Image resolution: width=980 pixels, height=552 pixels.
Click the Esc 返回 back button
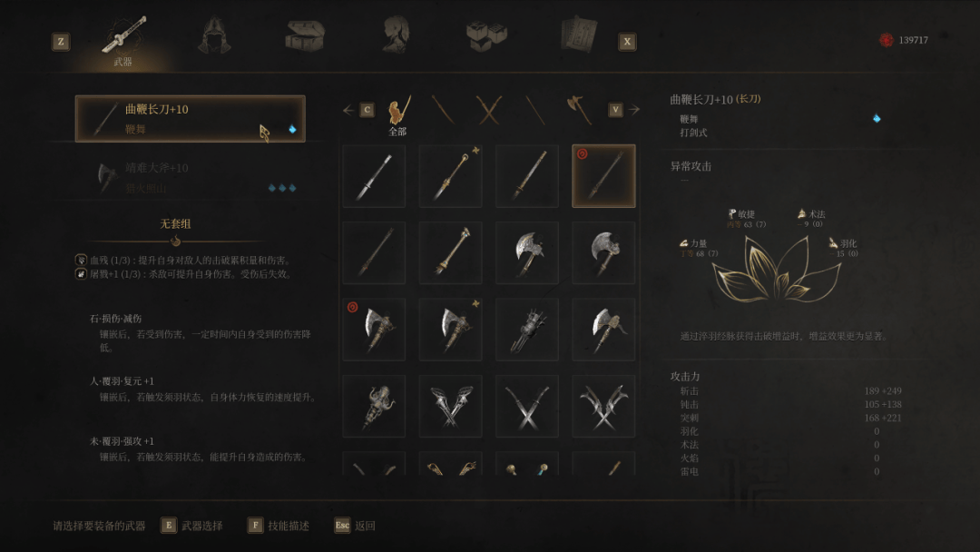tap(355, 526)
